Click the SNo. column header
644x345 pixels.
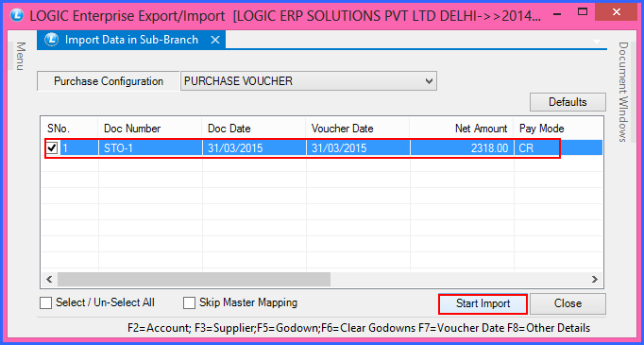70,129
